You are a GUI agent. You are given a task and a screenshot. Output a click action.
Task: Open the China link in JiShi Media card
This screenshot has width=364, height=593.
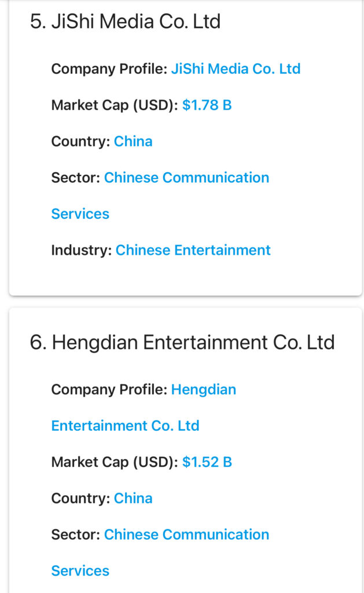[133, 141]
